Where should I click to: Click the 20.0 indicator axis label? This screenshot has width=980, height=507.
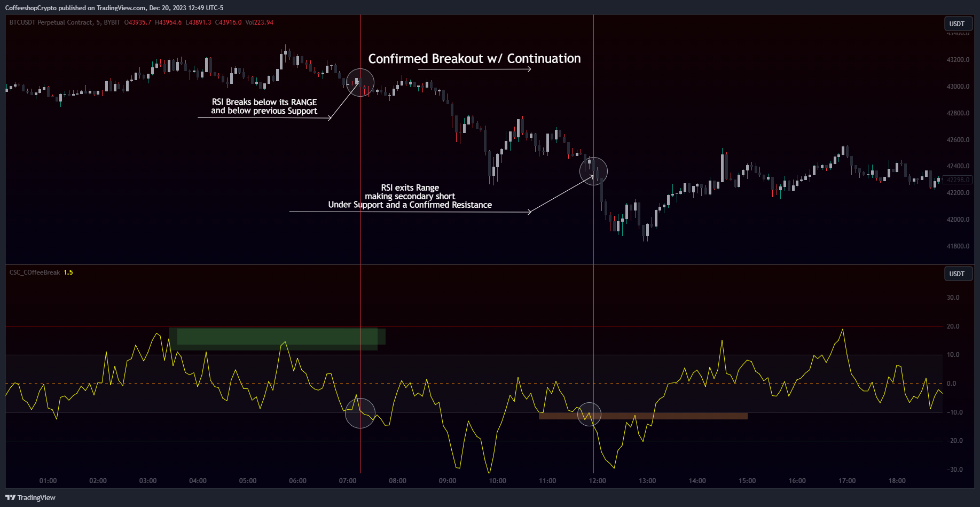[953, 326]
